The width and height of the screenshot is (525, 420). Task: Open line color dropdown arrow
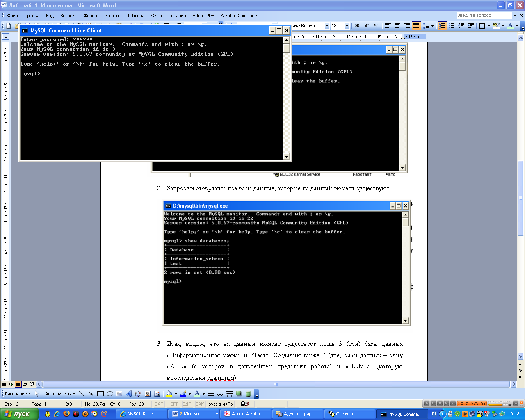(189, 394)
